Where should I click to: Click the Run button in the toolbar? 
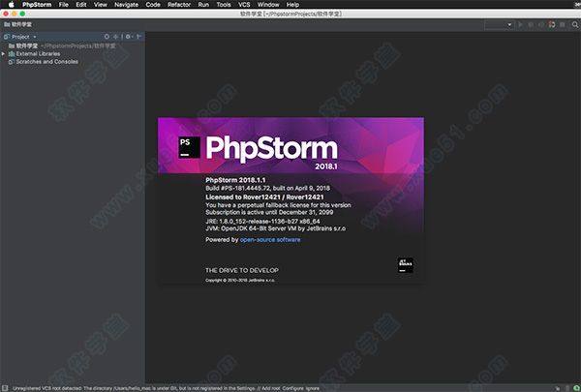(521, 24)
